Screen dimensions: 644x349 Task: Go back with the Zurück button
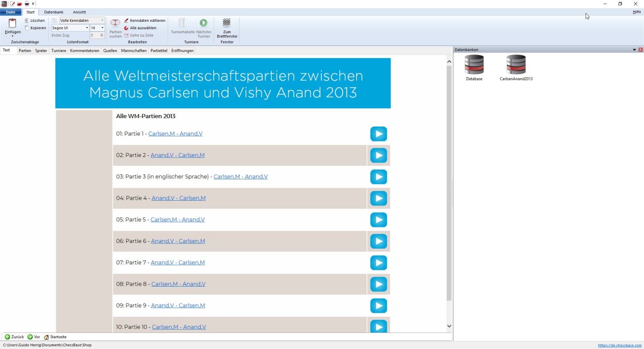pyautogui.click(x=14, y=337)
